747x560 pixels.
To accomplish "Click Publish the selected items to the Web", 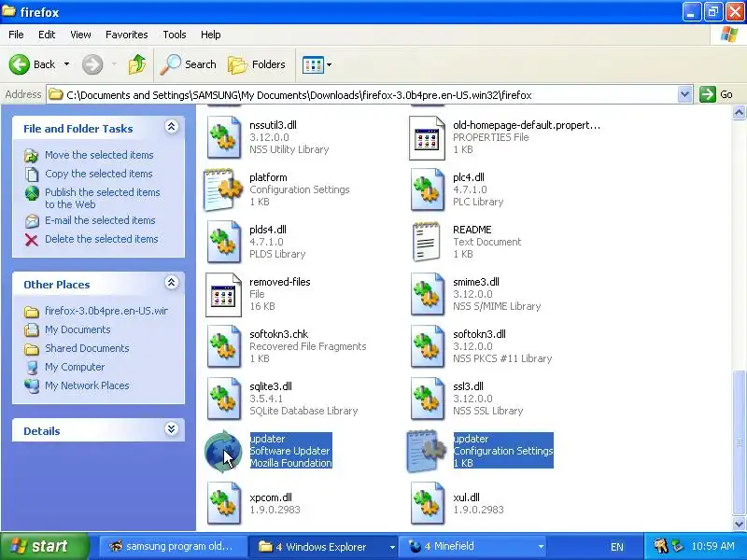I will [103, 198].
